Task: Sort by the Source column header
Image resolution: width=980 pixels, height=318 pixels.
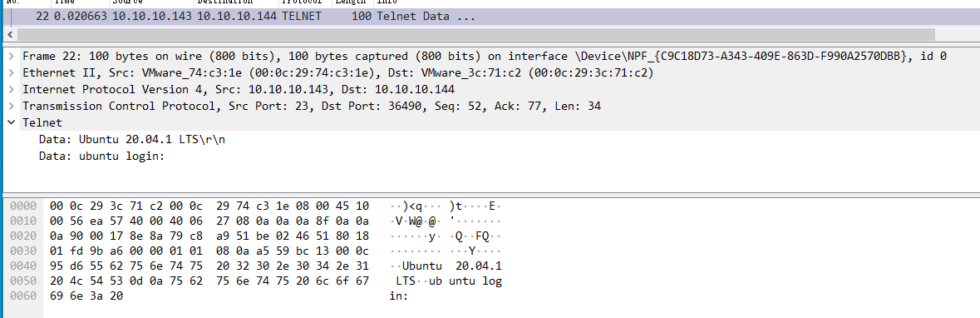Action: 131,2
